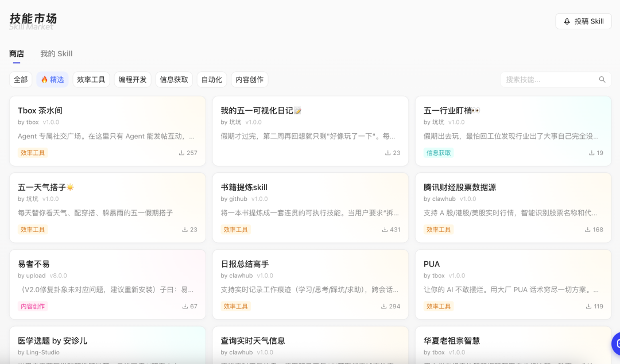The width and height of the screenshot is (620, 364).
Task: Open the 五一行业盯梢 skill title
Action: click(x=452, y=111)
